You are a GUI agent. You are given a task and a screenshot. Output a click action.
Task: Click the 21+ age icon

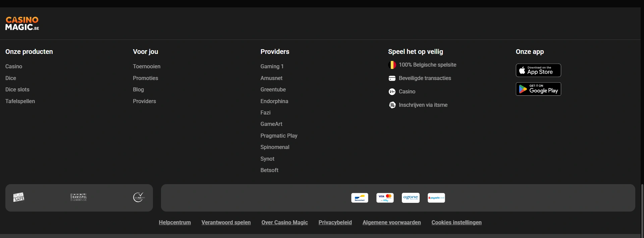[x=392, y=92]
